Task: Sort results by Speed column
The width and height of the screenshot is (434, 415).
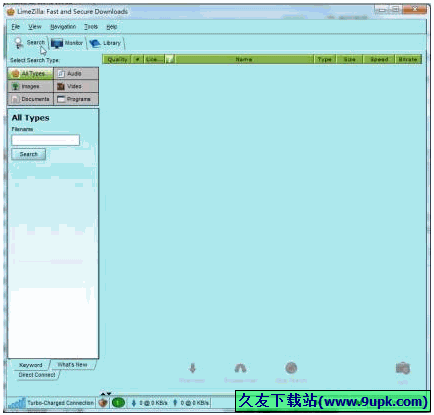Action: click(379, 59)
